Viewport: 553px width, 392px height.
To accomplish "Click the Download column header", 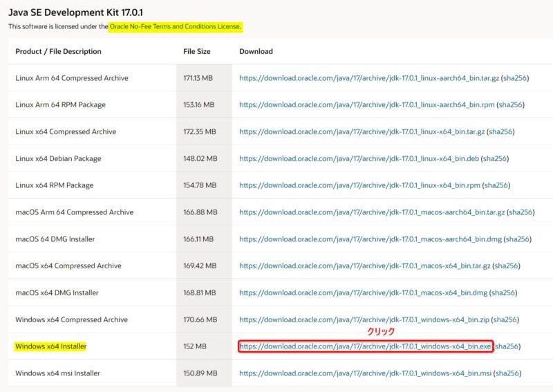I will click(256, 52).
